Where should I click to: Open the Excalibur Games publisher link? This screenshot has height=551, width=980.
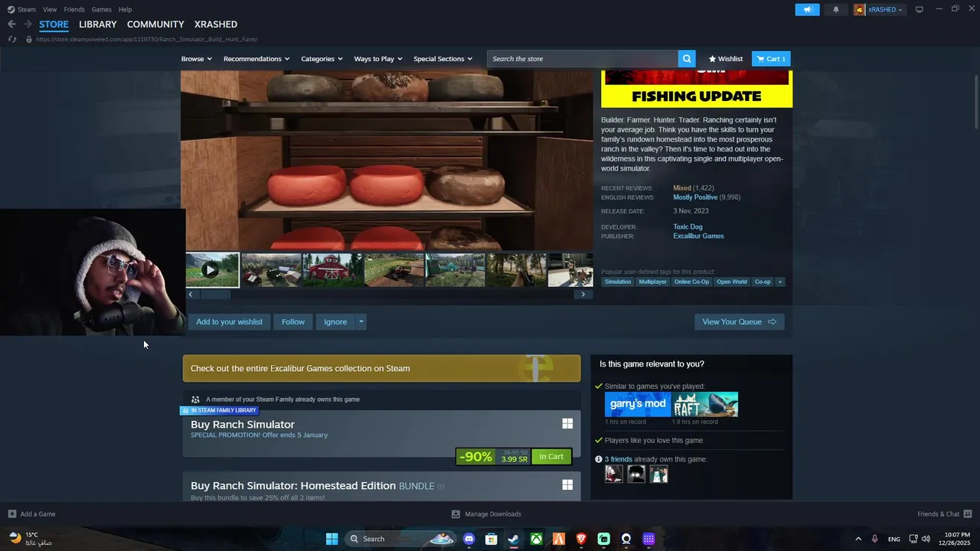[698, 236]
